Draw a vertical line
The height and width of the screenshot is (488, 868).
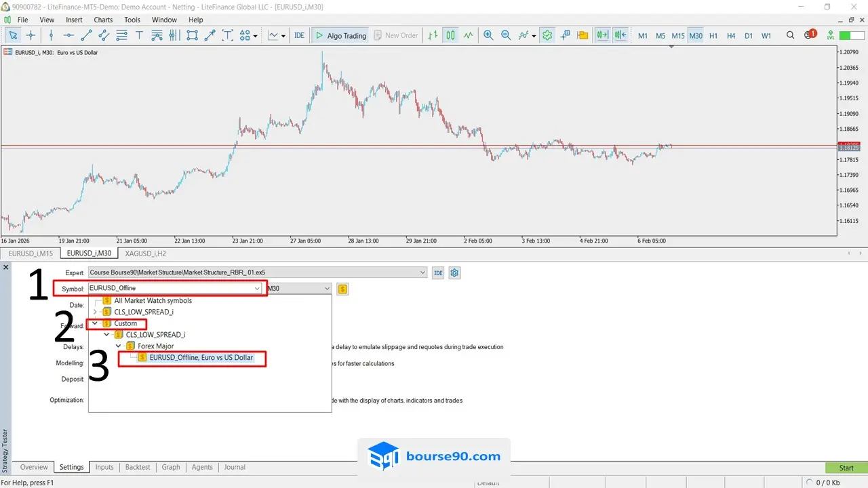[x=51, y=35]
